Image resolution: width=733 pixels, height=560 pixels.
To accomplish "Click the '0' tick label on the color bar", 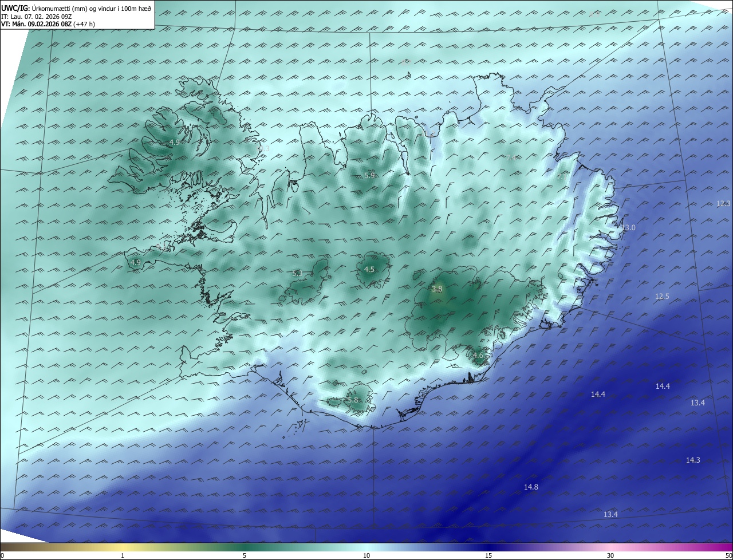I will click(x=2, y=555).
